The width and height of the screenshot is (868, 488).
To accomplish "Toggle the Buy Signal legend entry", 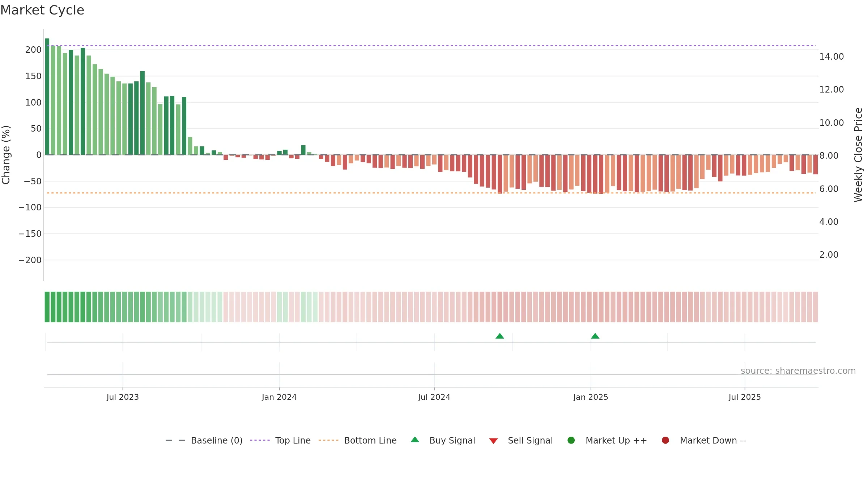I will (x=443, y=440).
